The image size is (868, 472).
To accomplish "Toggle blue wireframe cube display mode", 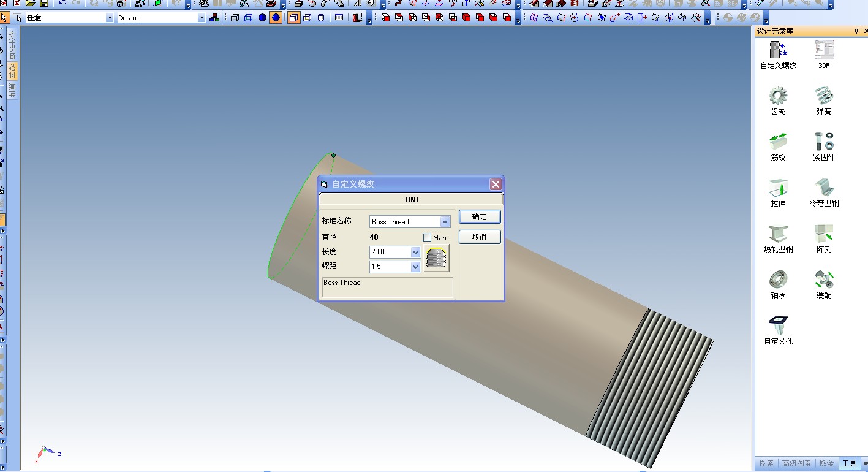I will pyautogui.click(x=248, y=18).
